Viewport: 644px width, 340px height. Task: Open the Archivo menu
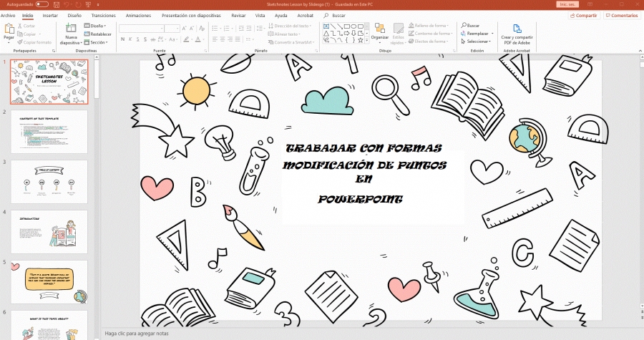tap(8, 16)
